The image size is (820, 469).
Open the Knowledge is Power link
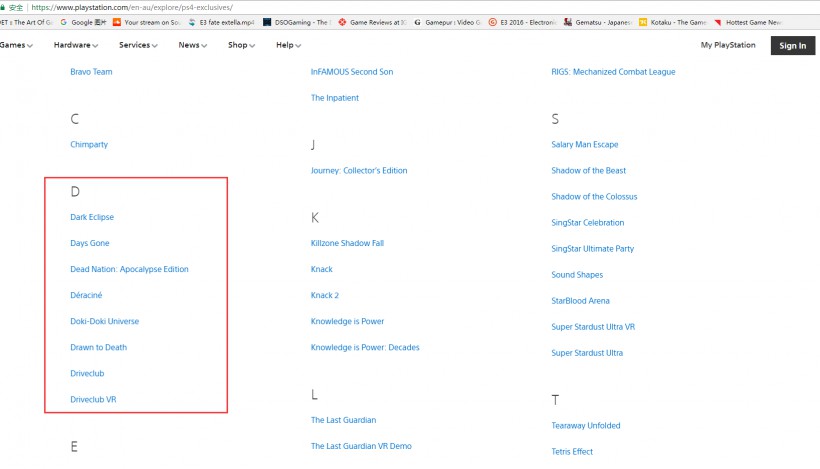(x=347, y=321)
